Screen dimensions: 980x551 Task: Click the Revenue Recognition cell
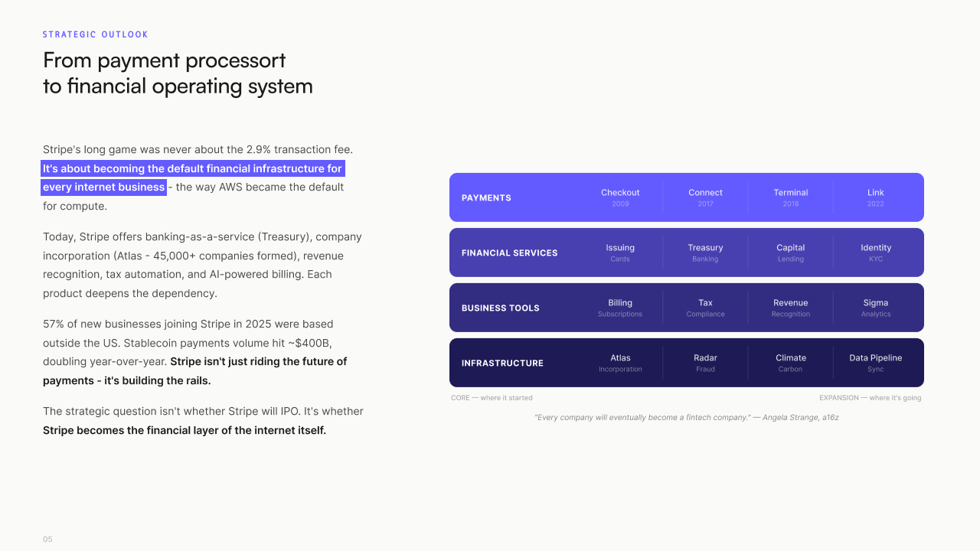click(791, 308)
